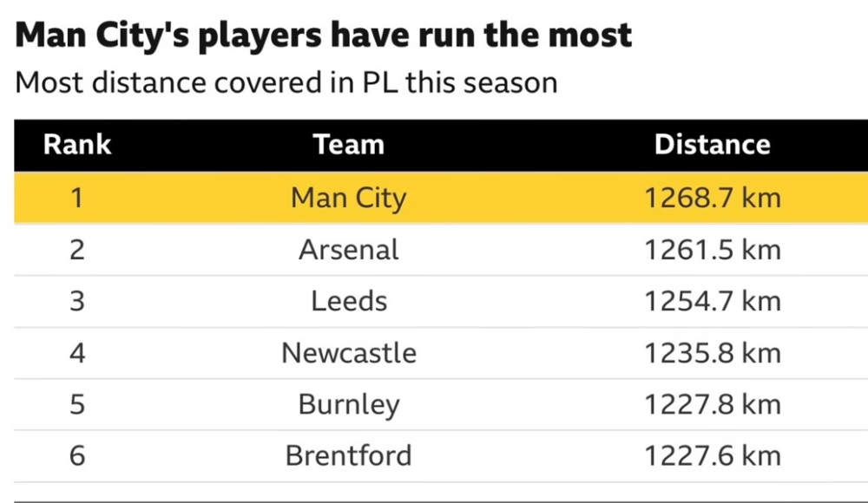Click the "Man City's players have run the most" headline
Screen dimensions: 868x503
[x=324, y=35]
